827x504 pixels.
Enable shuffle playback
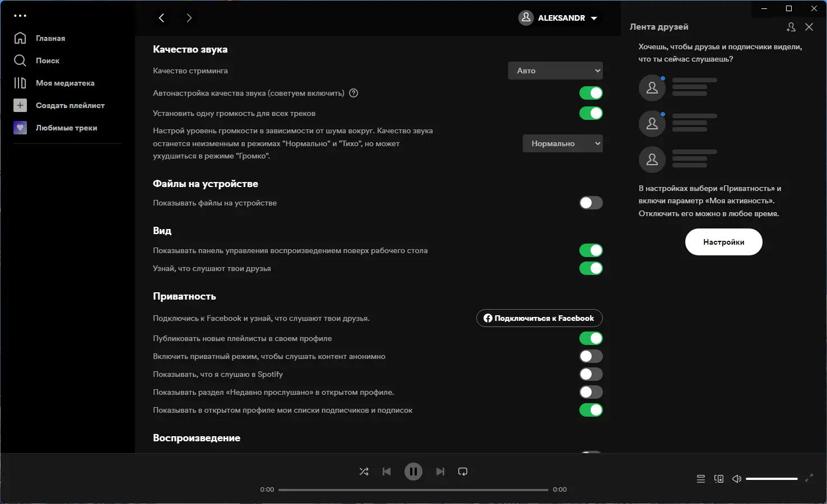pyautogui.click(x=364, y=472)
